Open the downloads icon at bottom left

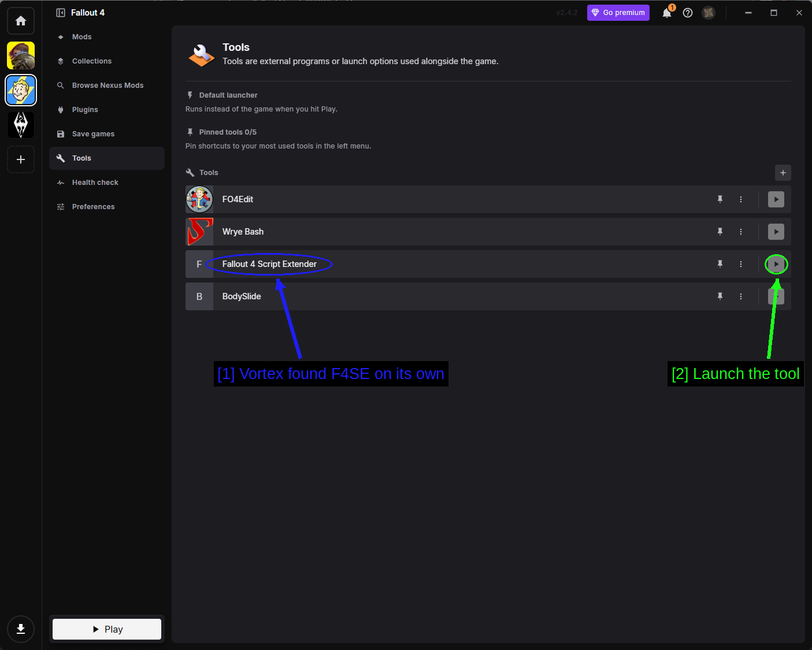[x=21, y=629]
